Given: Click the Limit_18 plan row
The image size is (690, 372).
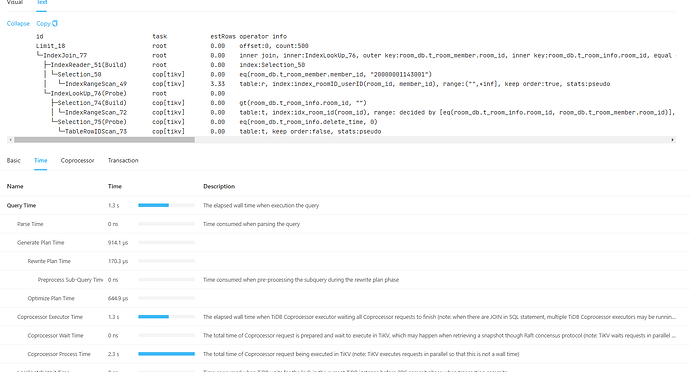Looking at the screenshot, I should (51, 46).
